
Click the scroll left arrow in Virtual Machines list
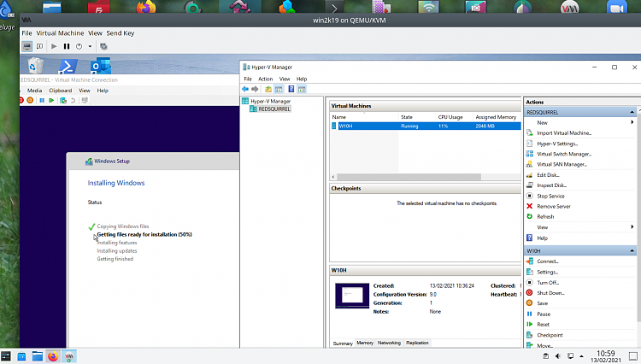click(333, 177)
